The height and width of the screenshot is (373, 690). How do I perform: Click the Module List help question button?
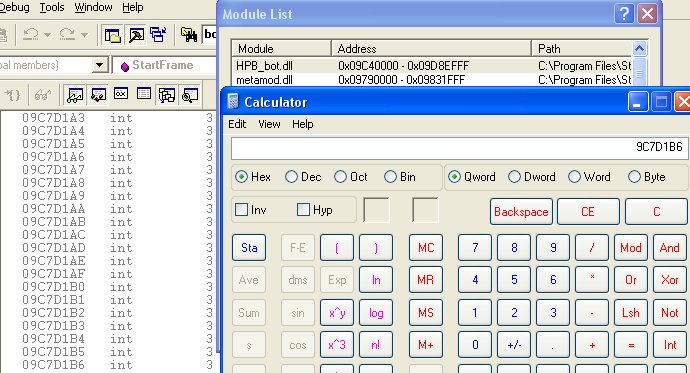(x=624, y=14)
